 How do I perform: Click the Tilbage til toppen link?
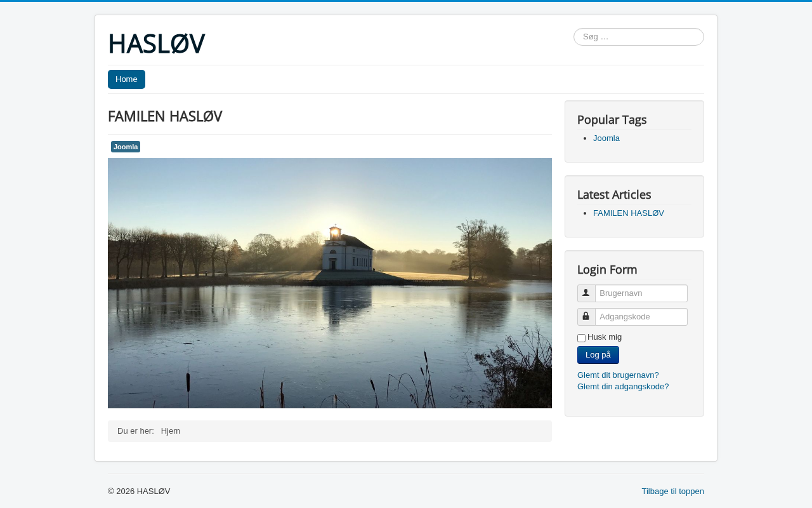pyautogui.click(x=672, y=491)
